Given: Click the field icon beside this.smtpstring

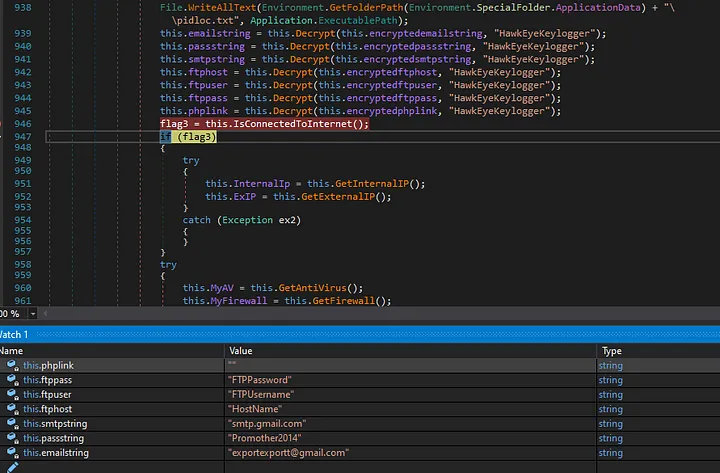Looking at the screenshot, I should click(12, 424).
